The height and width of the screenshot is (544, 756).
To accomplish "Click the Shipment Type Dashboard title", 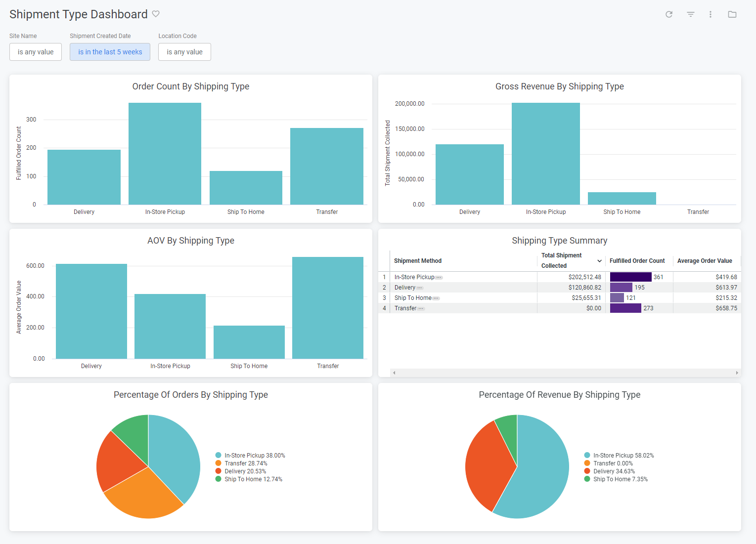I will (79, 14).
